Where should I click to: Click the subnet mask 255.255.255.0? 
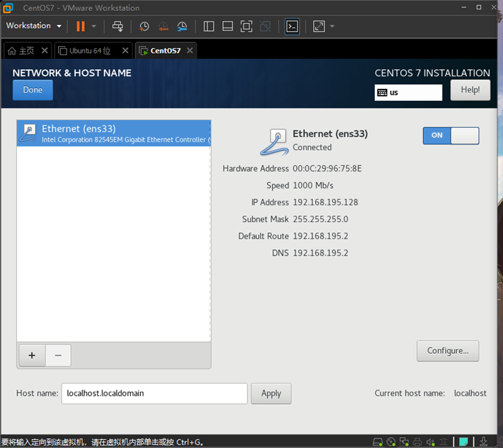point(321,220)
